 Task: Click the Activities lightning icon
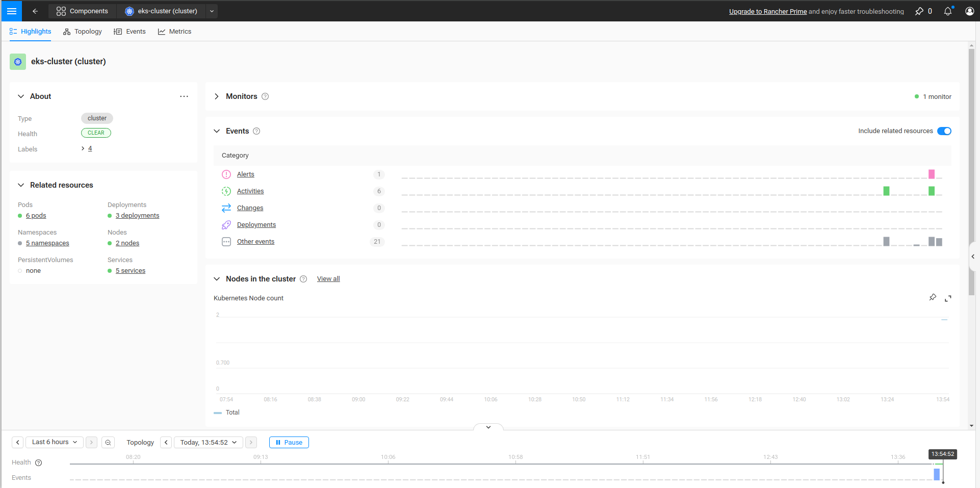point(226,191)
